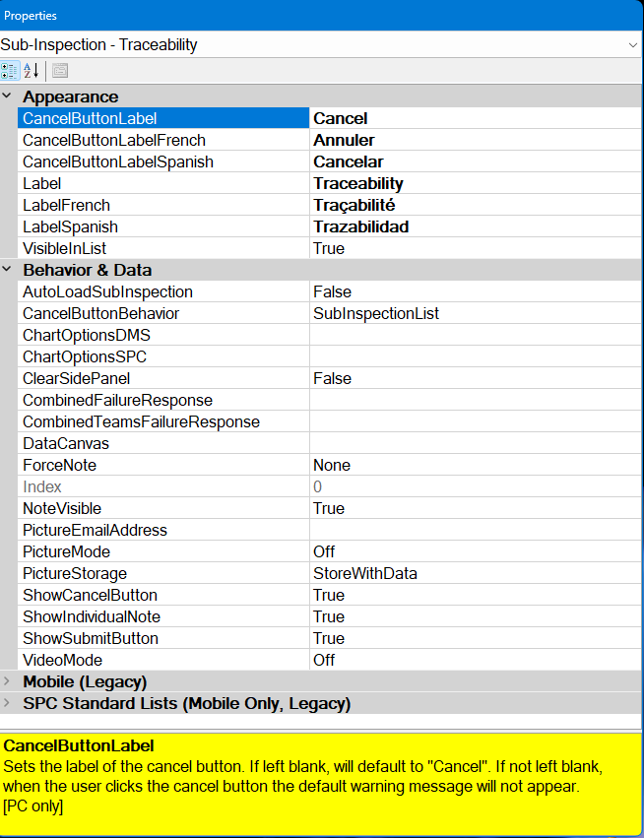Click the LabelSpanish value Trazabilidad

[361, 226]
